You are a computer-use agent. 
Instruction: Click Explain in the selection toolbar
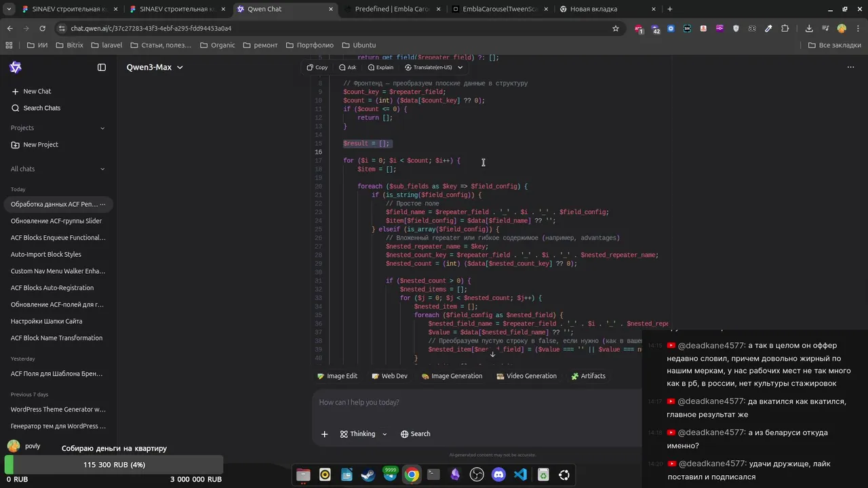click(x=380, y=67)
